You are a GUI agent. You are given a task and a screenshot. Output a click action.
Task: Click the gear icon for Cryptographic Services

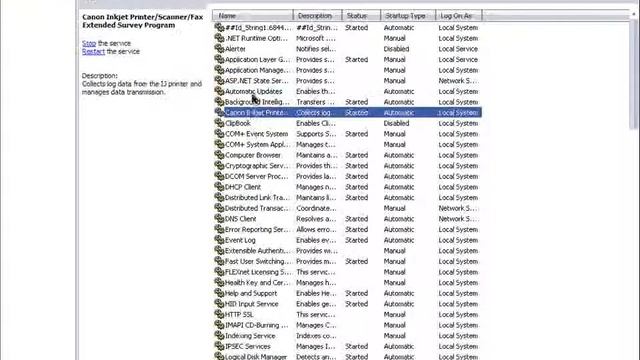click(219, 166)
